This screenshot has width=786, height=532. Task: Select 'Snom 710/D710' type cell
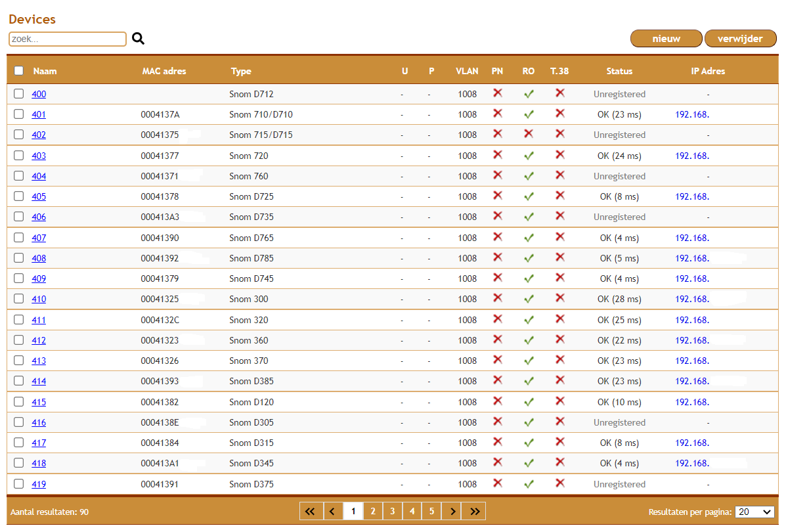(x=261, y=114)
